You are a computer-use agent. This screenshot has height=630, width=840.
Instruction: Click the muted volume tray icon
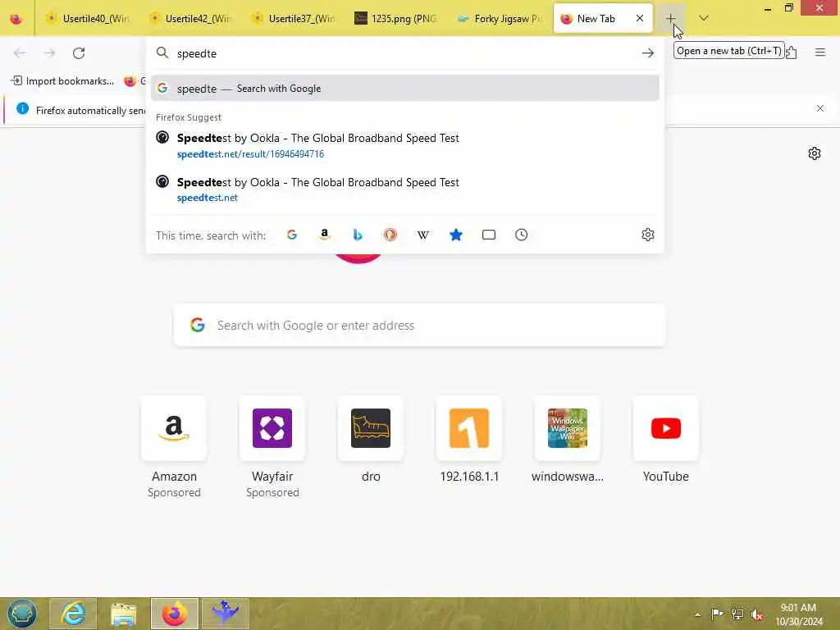757,614
